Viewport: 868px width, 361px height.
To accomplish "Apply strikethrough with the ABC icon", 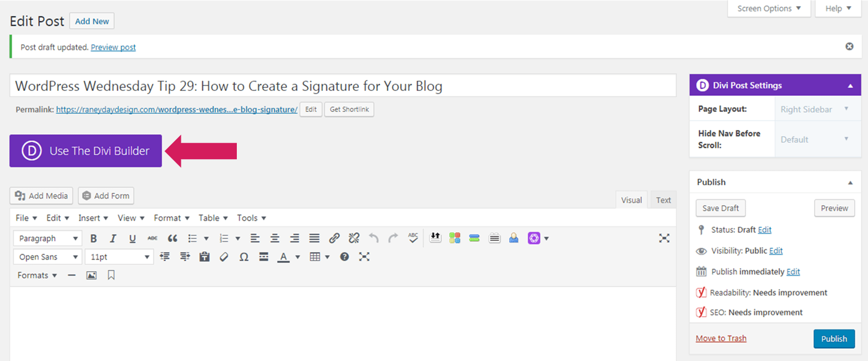I will click(153, 238).
